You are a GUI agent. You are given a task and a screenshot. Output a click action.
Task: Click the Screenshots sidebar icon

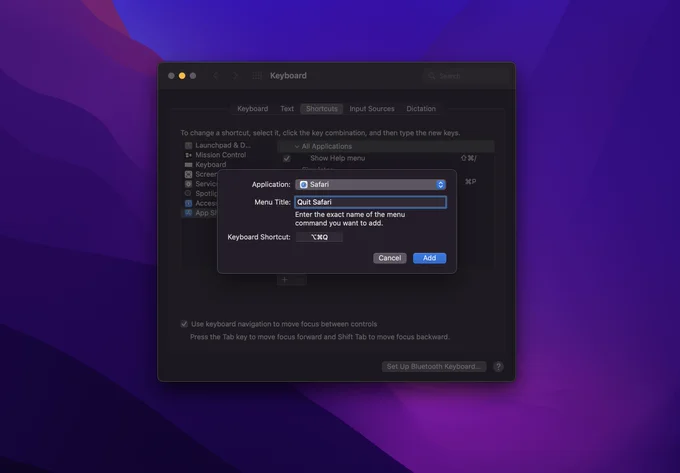click(x=188, y=174)
